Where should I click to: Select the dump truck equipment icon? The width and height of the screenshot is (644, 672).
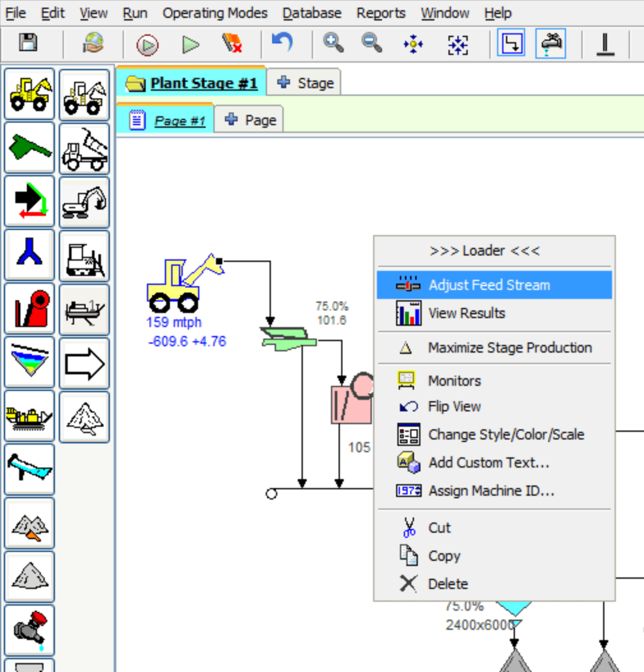click(84, 148)
